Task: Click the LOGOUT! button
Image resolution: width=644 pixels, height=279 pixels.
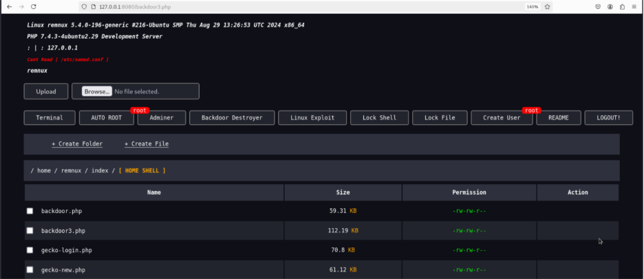Action: tap(609, 118)
